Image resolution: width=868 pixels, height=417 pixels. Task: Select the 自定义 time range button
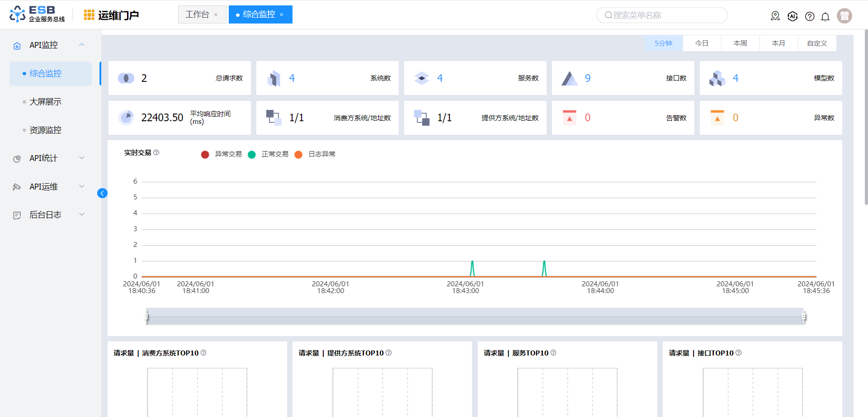(817, 43)
